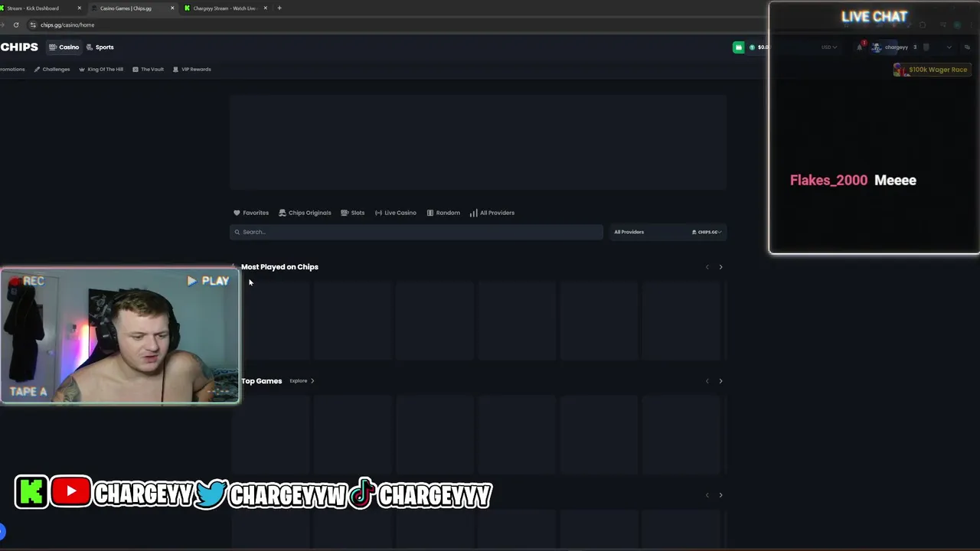Click the TikTok icon in overlay

pos(363,494)
